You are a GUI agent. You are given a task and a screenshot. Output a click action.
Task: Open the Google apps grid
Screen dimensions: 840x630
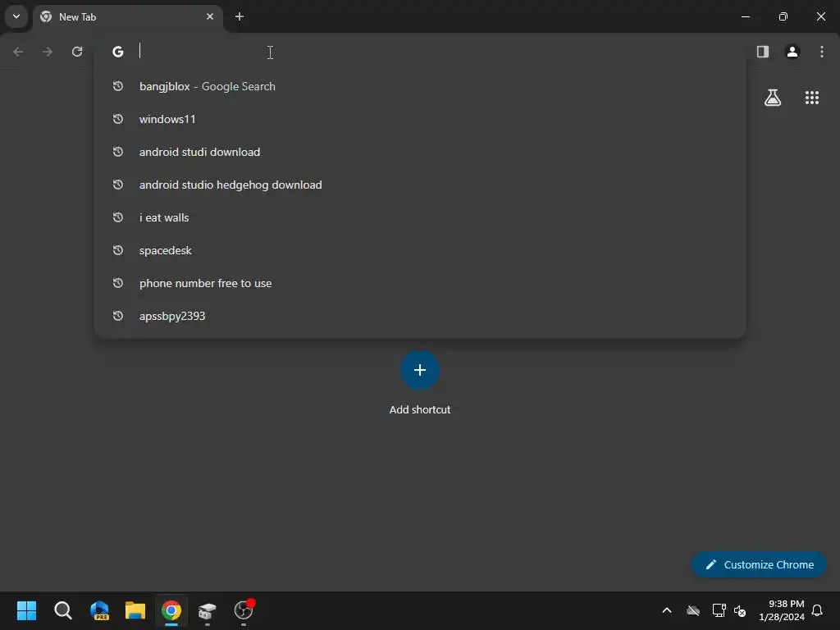coord(812,98)
